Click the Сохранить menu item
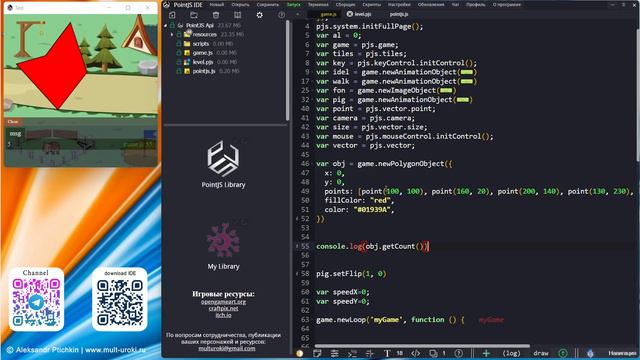640x360 pixels. 268,4
